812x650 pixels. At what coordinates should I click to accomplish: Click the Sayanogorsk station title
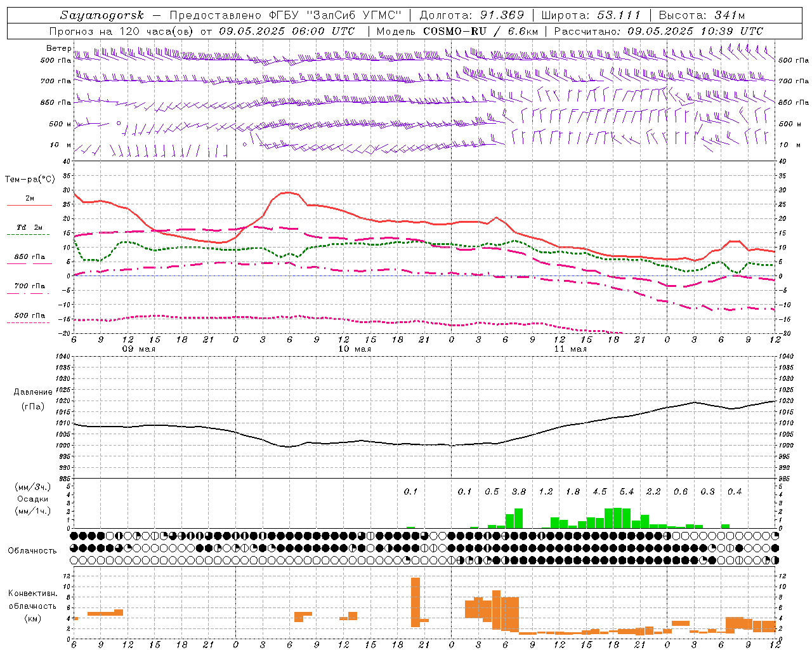[102, 15]
